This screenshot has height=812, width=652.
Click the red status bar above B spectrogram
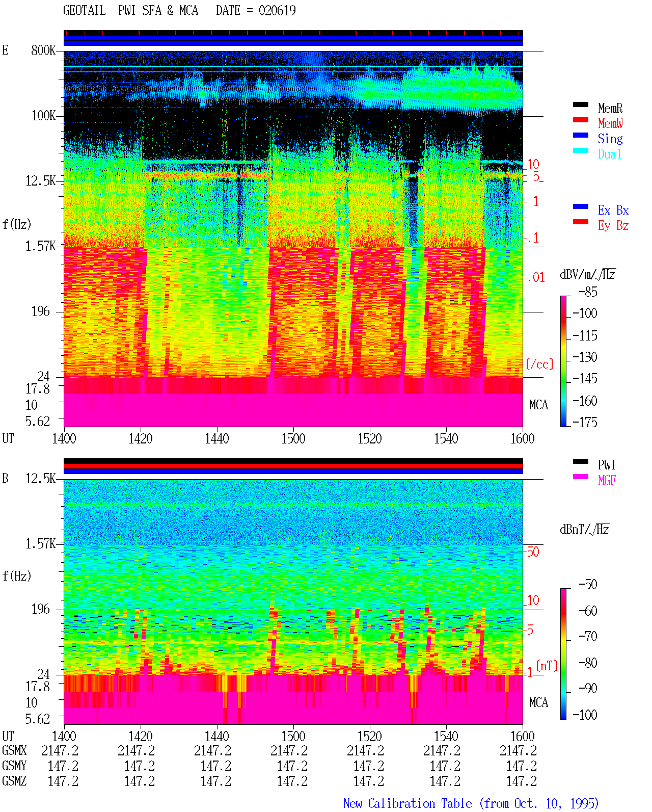pyautogui.click(x=293, y=466)
